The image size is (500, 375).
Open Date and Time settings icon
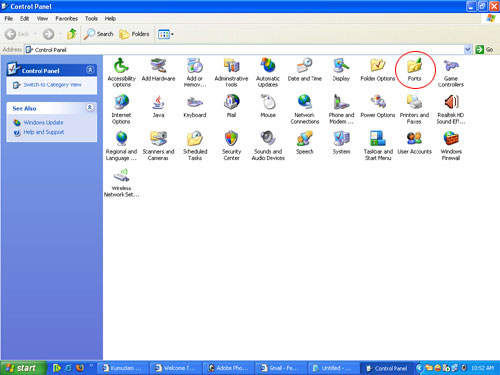(x=305, y=69)
